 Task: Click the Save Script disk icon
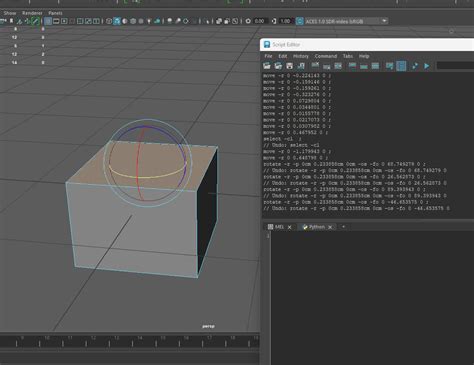(x=289, y=66)
